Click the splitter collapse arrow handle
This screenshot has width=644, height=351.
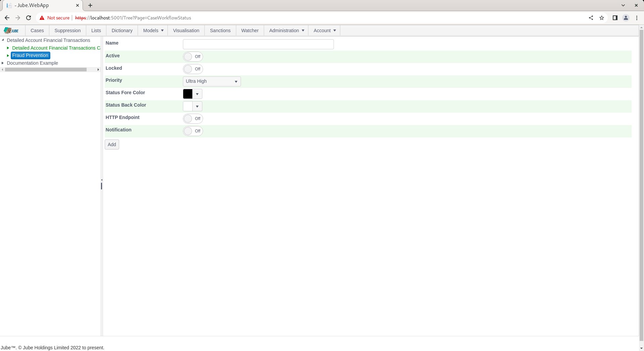102,180
